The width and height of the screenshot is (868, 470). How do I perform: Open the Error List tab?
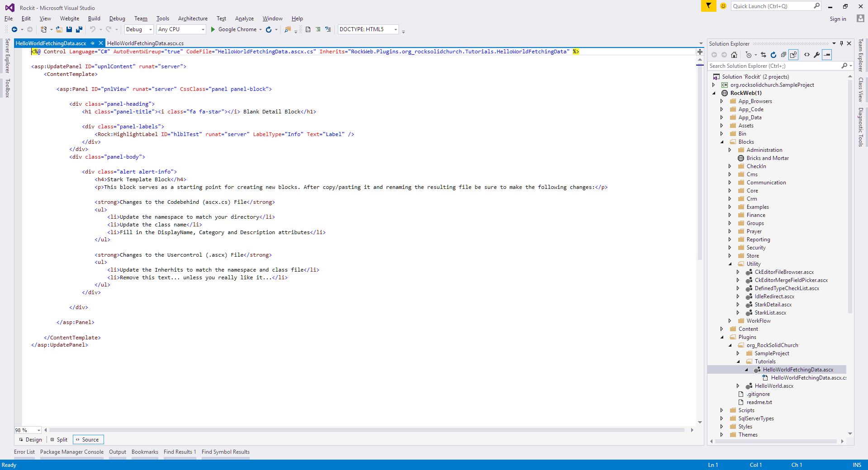coord(24,452)
